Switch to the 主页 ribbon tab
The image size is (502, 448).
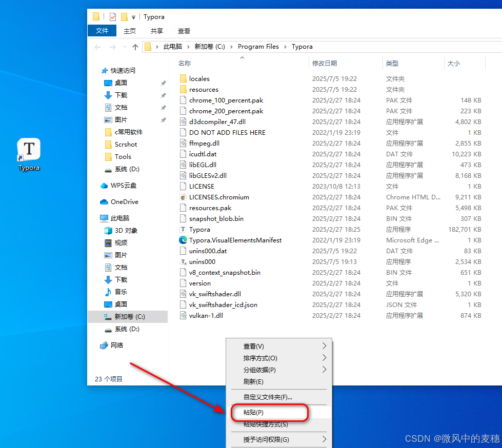130,31
